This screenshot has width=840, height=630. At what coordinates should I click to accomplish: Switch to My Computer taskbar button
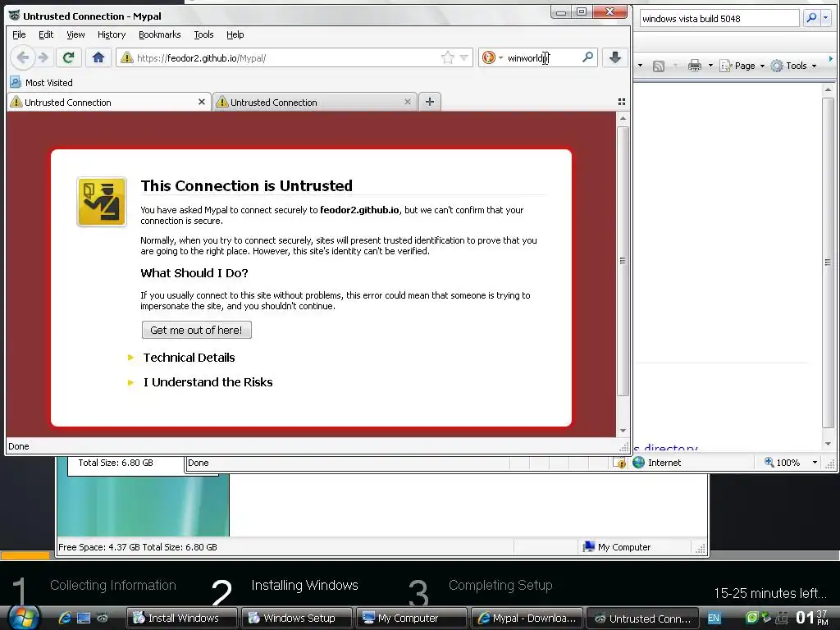tap(412, 618)
